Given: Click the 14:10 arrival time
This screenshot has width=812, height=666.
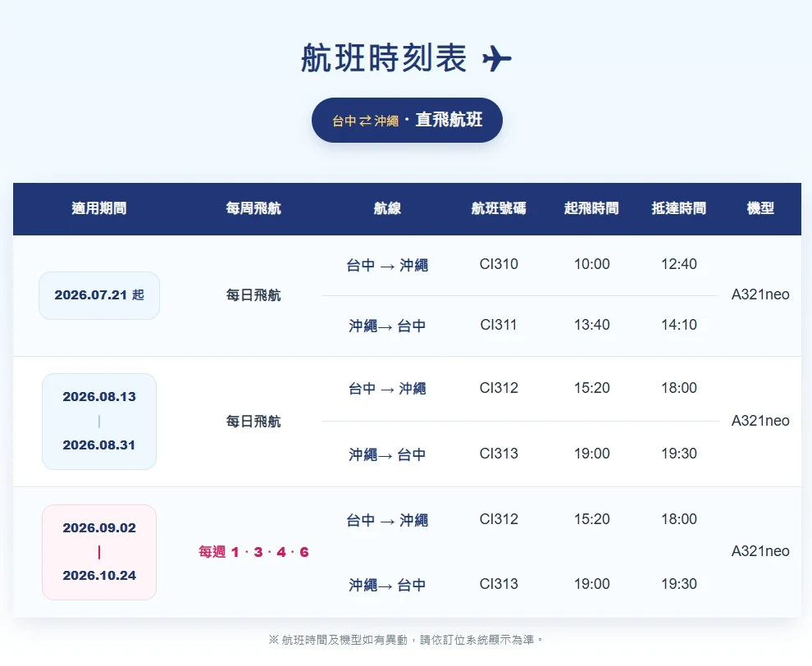Looking at the screenshot, I should tap(679, 325).
